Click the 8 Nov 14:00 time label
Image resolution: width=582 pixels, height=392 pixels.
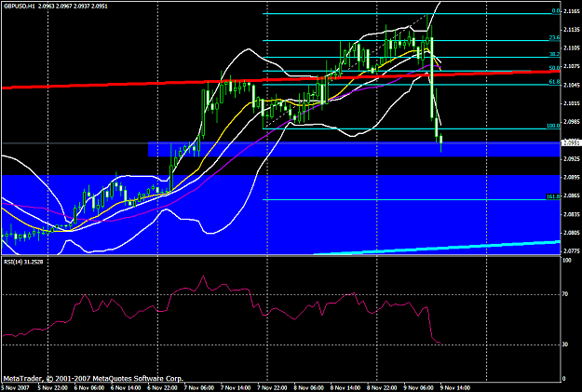[x=345, y=388]
